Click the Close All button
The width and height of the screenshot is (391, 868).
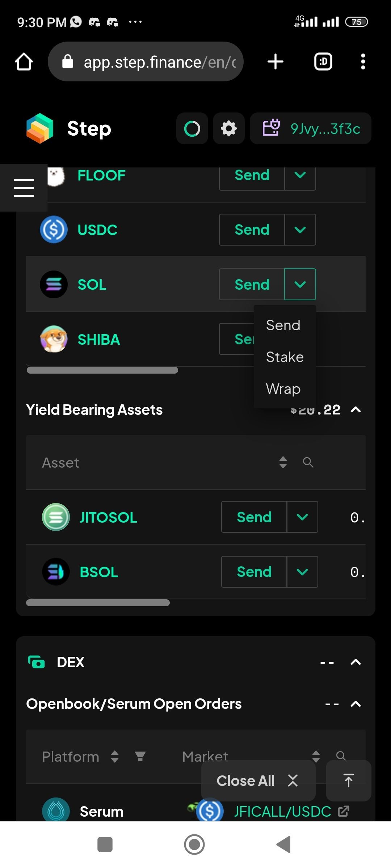[x=258, y=780]
